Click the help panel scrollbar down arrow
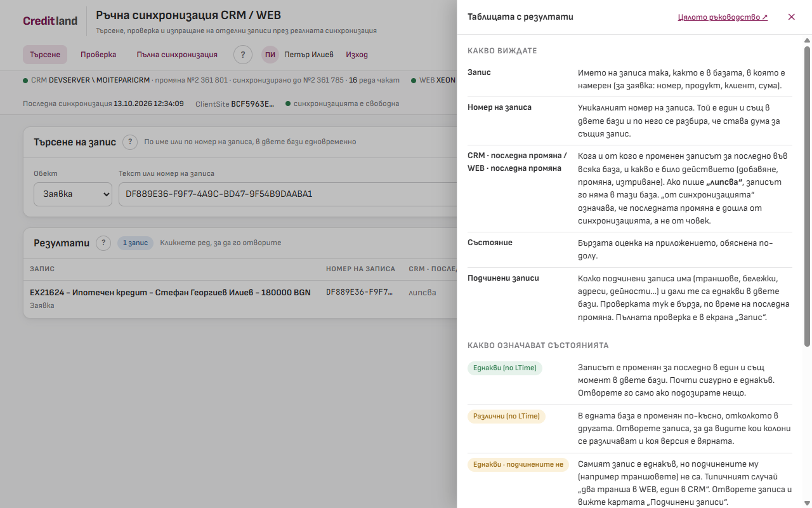Screen dimensions: 812x508 point(807,503)
